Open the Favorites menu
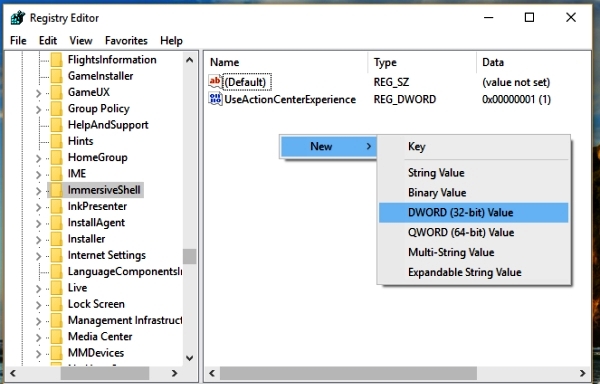Viewport: 600px width, 384px height. (126, 41)
